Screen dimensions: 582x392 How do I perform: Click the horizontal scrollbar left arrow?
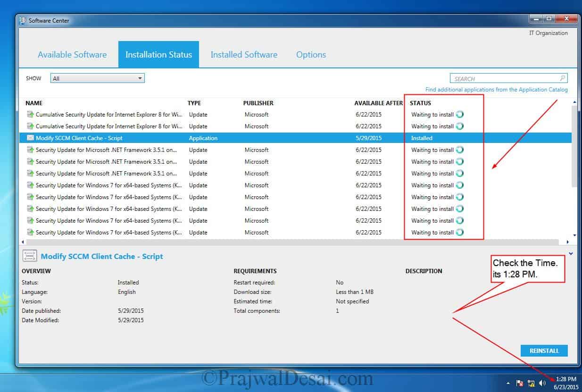tap(23, 242)
